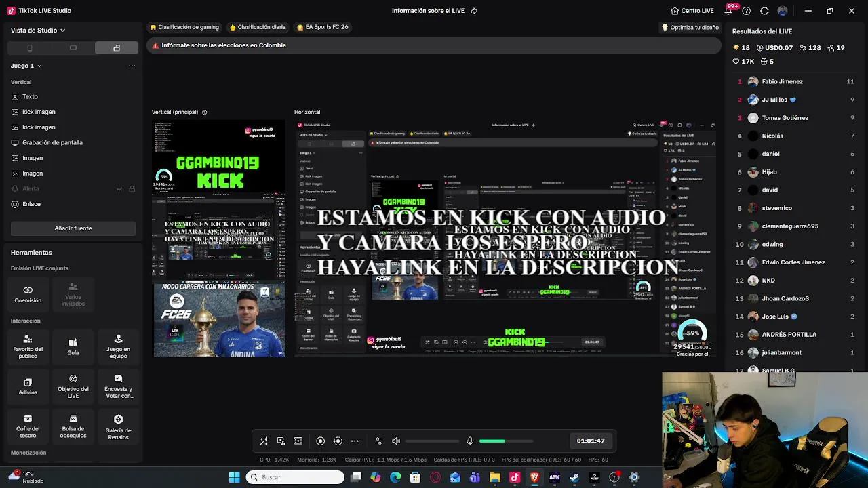The height and width of the screenshot is (488, 868).
Task: Toggle the lock on the Alerta source
Action: tap(132, 189)
